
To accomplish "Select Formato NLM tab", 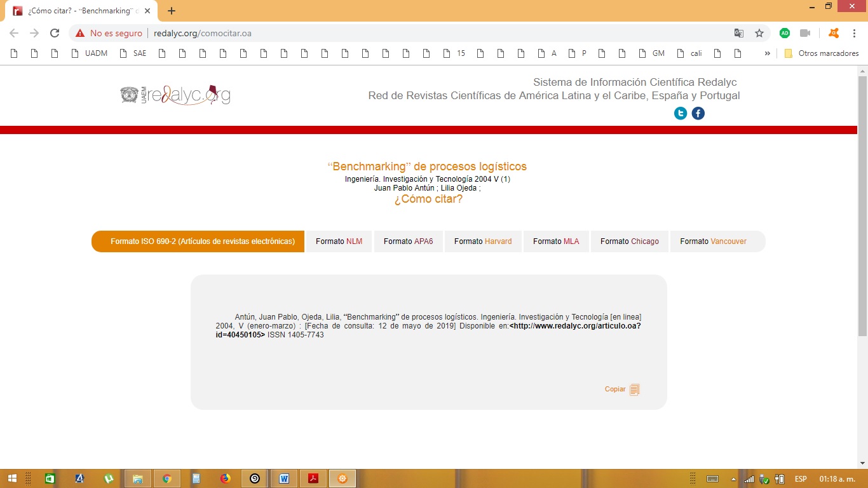I will (339, 241).
